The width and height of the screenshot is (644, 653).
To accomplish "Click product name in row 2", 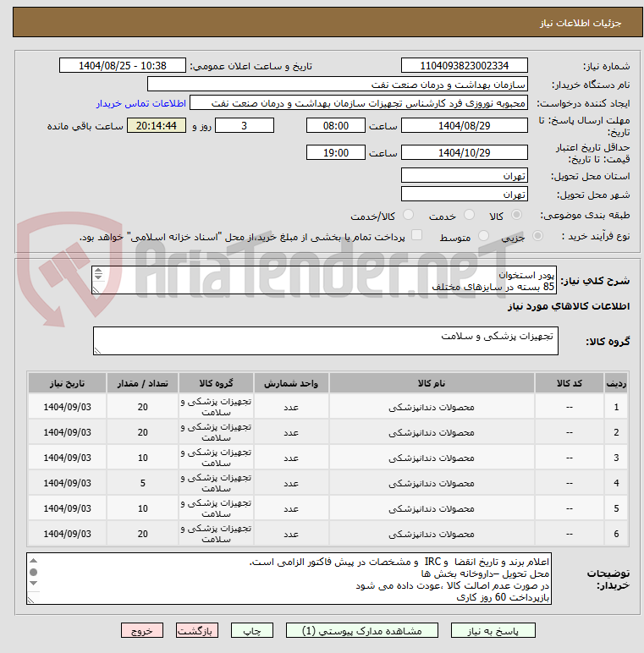I will [432, 432].
